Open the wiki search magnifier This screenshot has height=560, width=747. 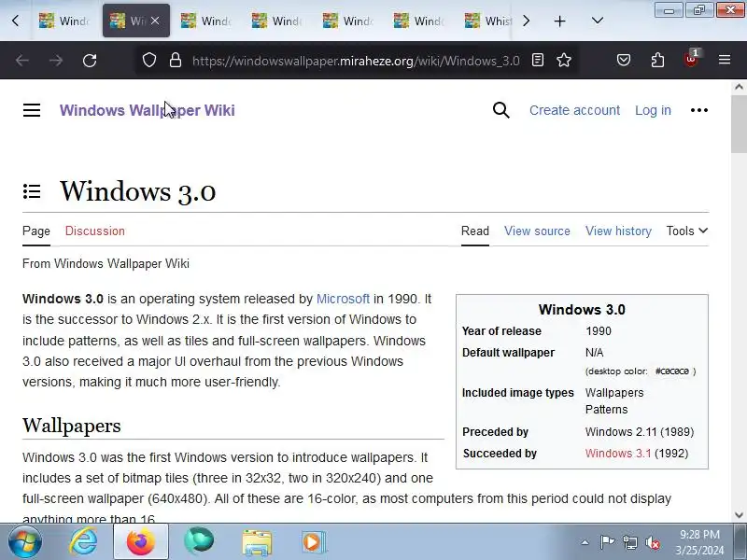tap(501, 110)
